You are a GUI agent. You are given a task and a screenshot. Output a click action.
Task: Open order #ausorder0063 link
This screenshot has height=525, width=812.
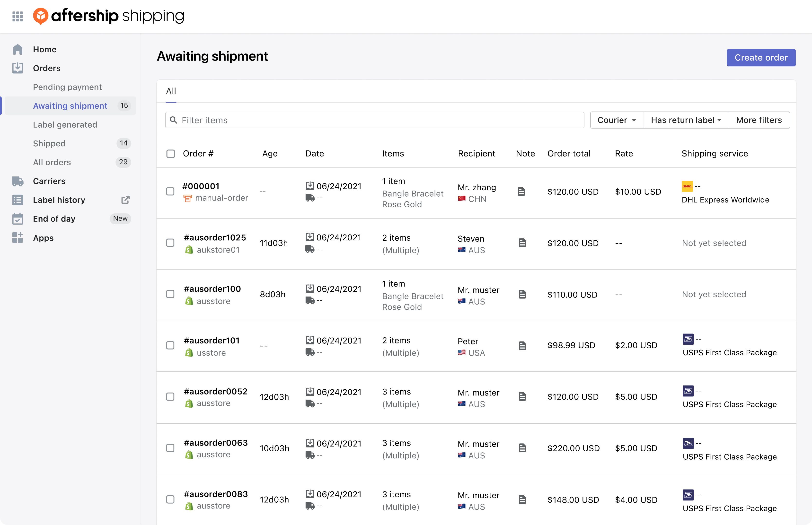click(x=216, y=443)
